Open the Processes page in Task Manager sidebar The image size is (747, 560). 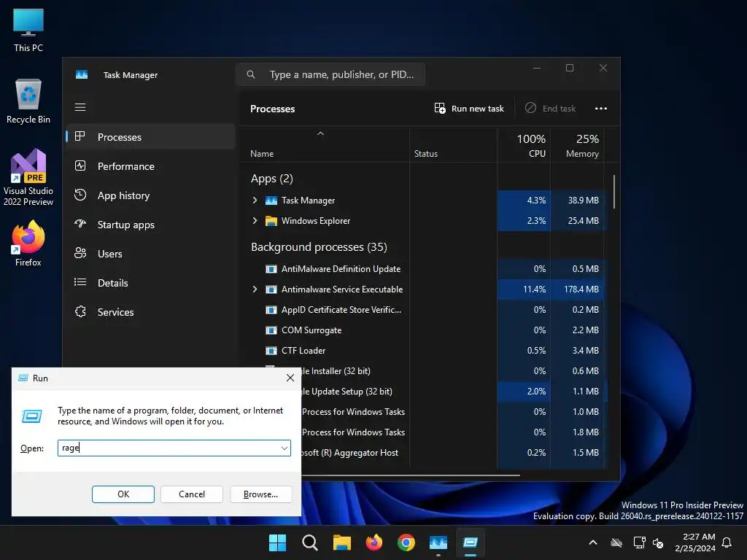(x=150, y=137)
